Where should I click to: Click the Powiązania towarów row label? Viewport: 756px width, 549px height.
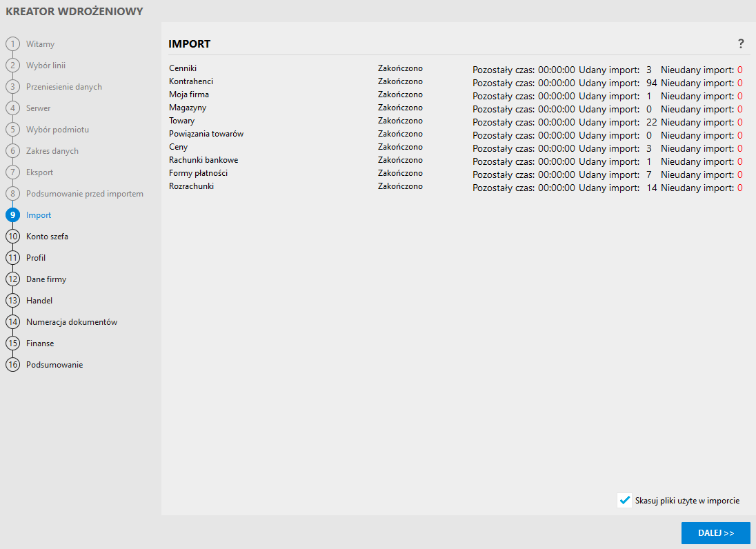click(206, 134)
